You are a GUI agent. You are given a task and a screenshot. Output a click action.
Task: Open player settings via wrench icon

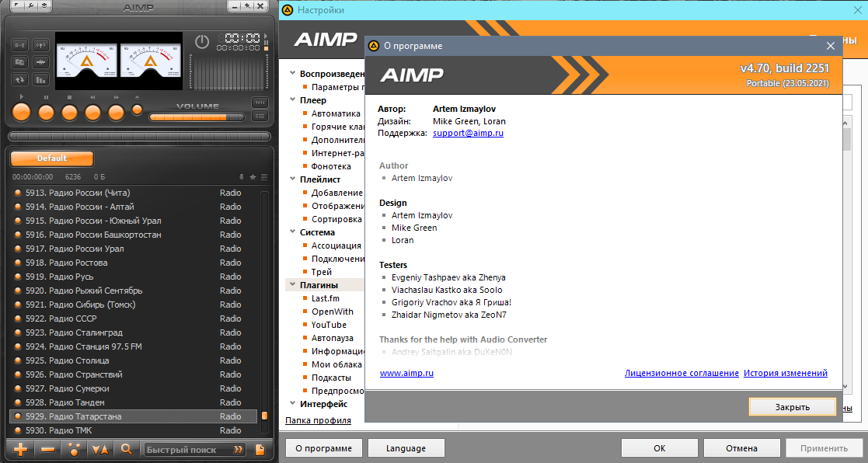pyautogui.click(x=31, y=6)
